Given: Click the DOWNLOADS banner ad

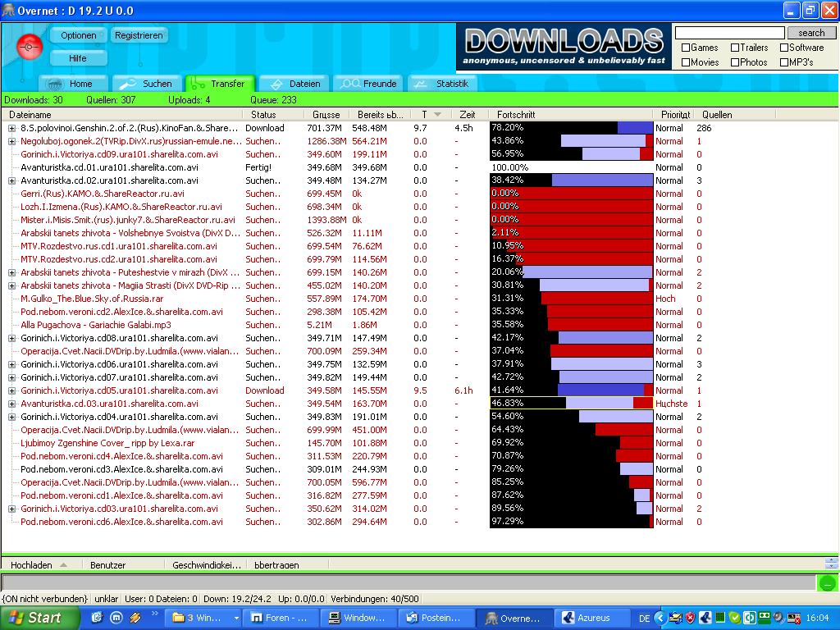Looking at the screenshot, I should point(564,47).
